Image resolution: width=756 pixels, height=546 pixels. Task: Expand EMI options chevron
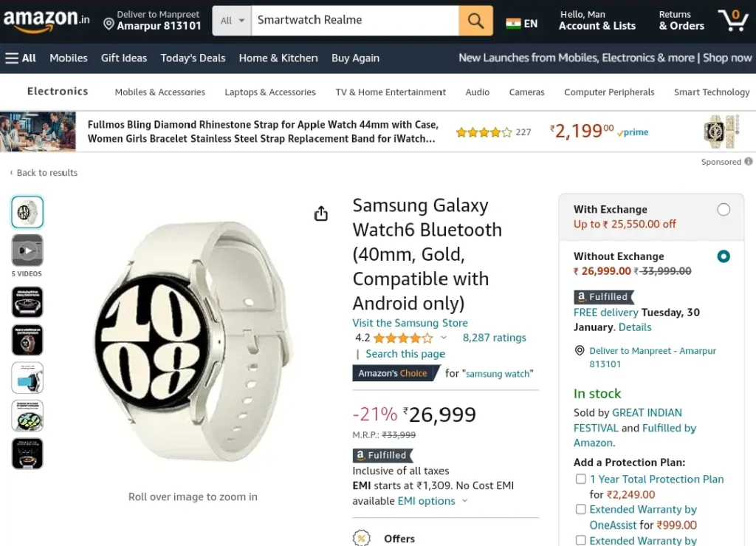click(465, 501)
